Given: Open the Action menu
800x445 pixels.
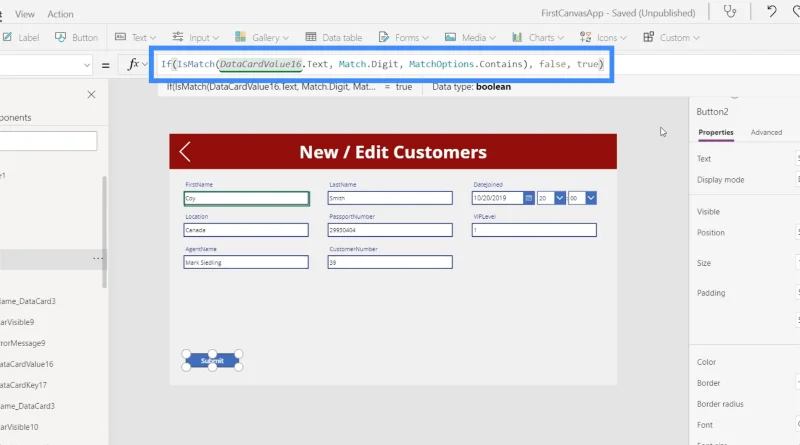Looking at the screenshot, I should (60, 14).
